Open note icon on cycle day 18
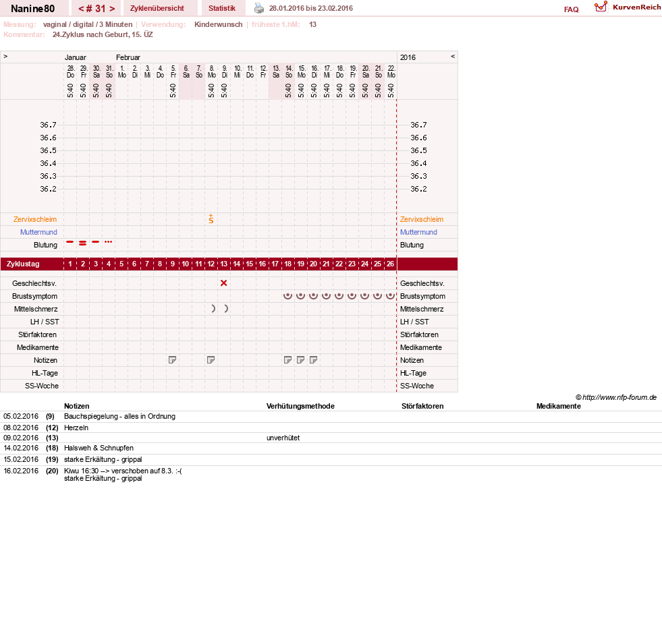The width and height of the screenshot is (662, 644). [287, 360]
